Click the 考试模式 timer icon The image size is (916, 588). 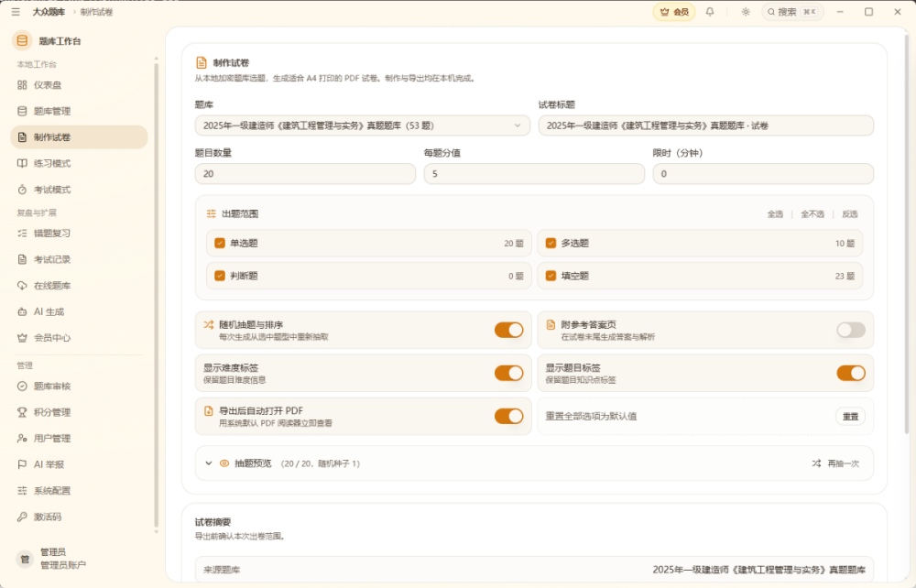coord(22,190)
